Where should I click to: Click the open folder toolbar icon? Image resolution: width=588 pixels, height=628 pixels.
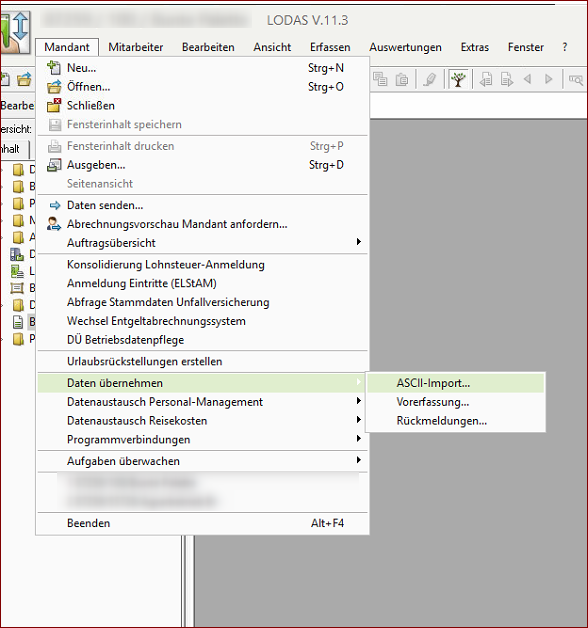[24, 79]
